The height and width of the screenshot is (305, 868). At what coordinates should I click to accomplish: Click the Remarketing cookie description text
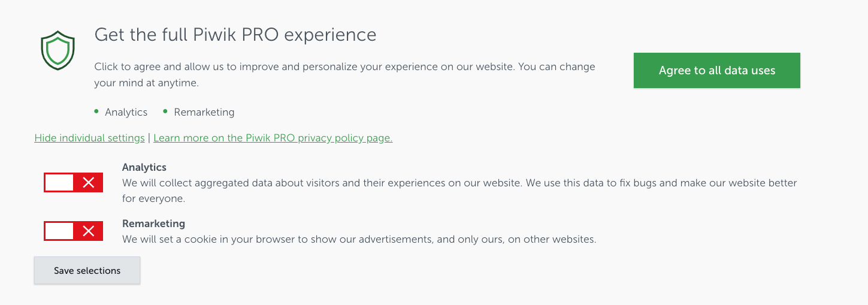click(359, 239)
